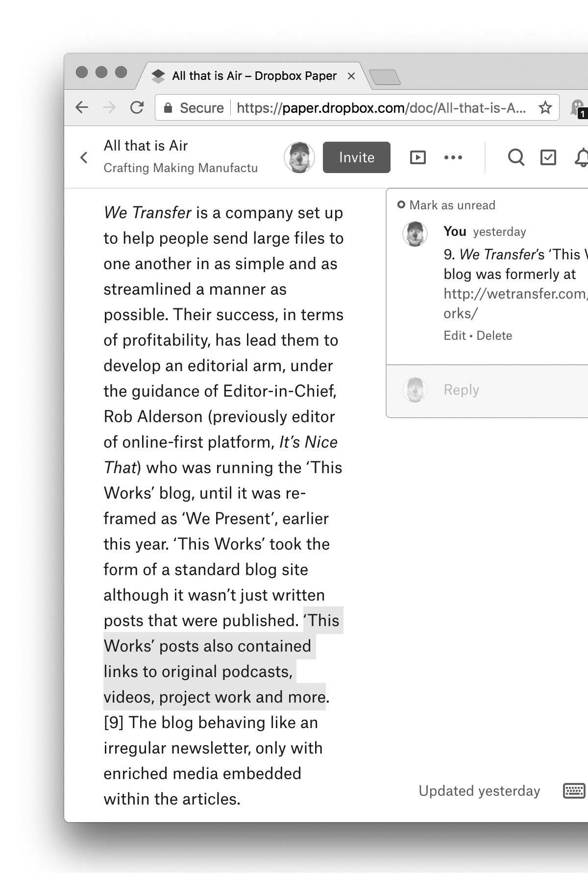Open a new browser tab
The image size is (588, 882).
[x=385, y=77]
